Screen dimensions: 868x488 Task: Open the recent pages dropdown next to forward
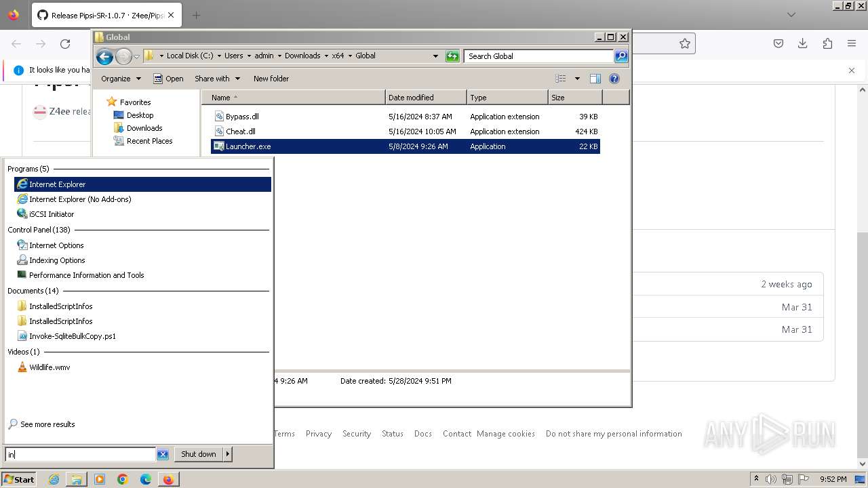pyautogui.click(x=136, y=56)
